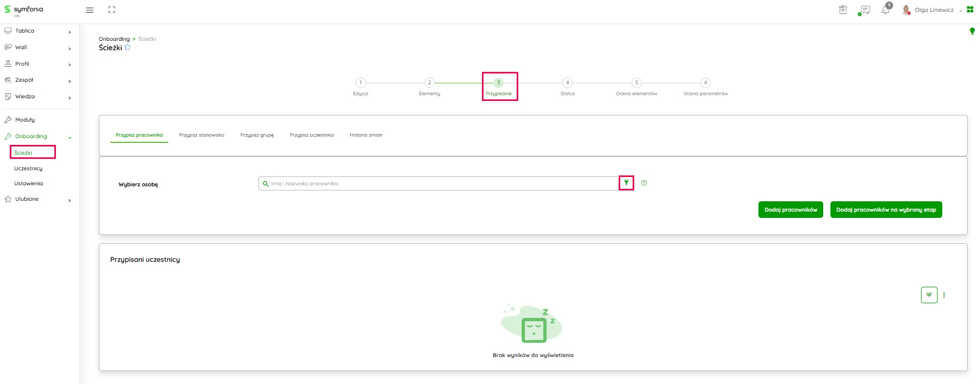Open the notifications bell
The width and height of the screenshot is (980, 384).
(x=886, y=10)
